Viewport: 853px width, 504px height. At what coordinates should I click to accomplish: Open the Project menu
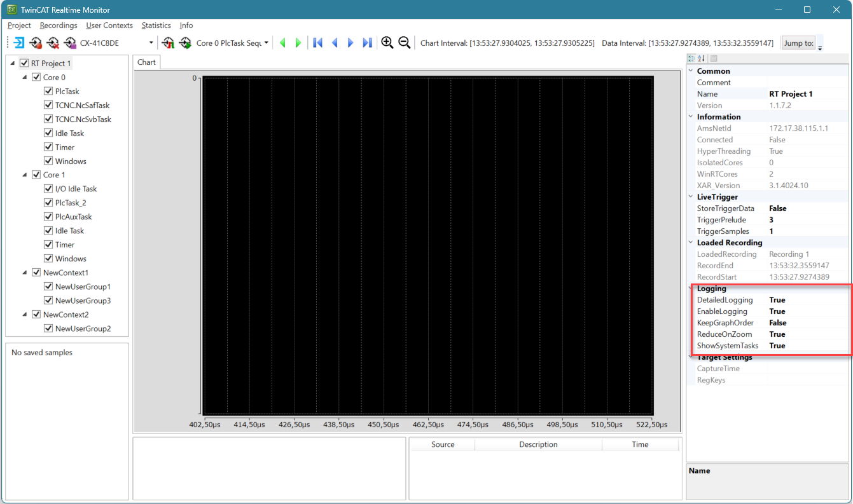pos(19,25)
